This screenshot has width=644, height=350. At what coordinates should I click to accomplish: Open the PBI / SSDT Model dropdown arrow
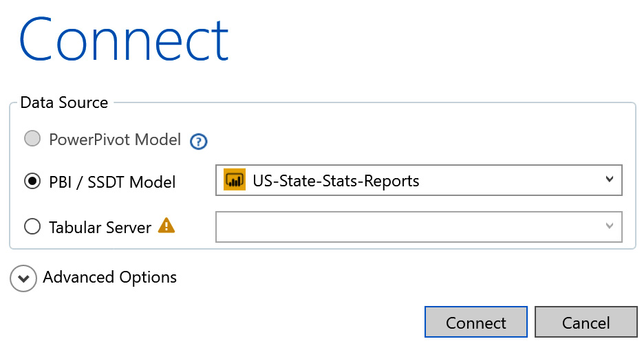click(609, 180)
